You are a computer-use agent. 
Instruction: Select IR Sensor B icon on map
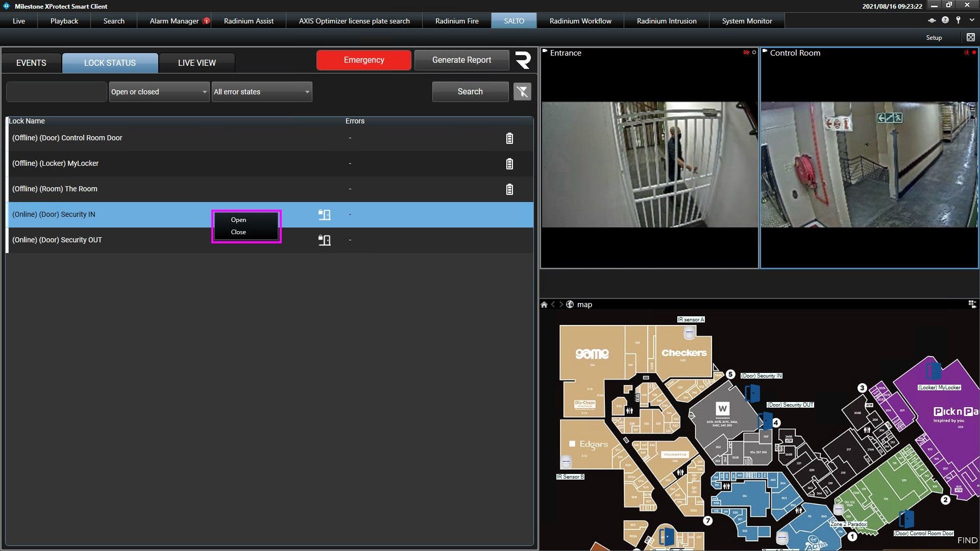[x=566, y=462]
